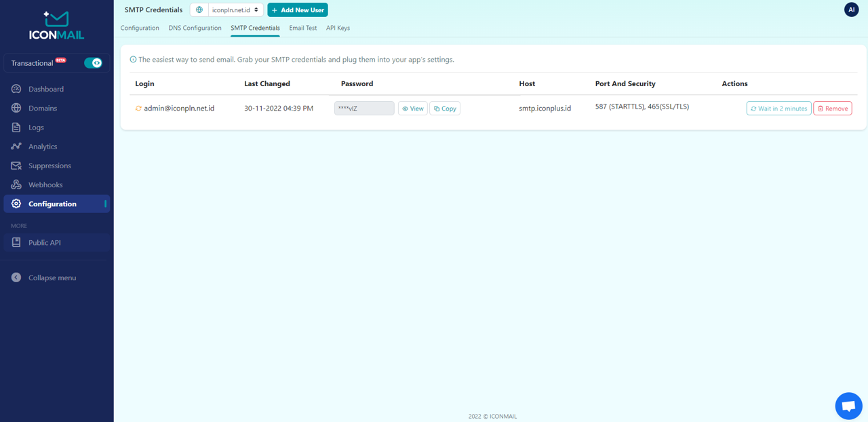Copy the SMTP password
868x422 pixels.
(x=445, y=109)
